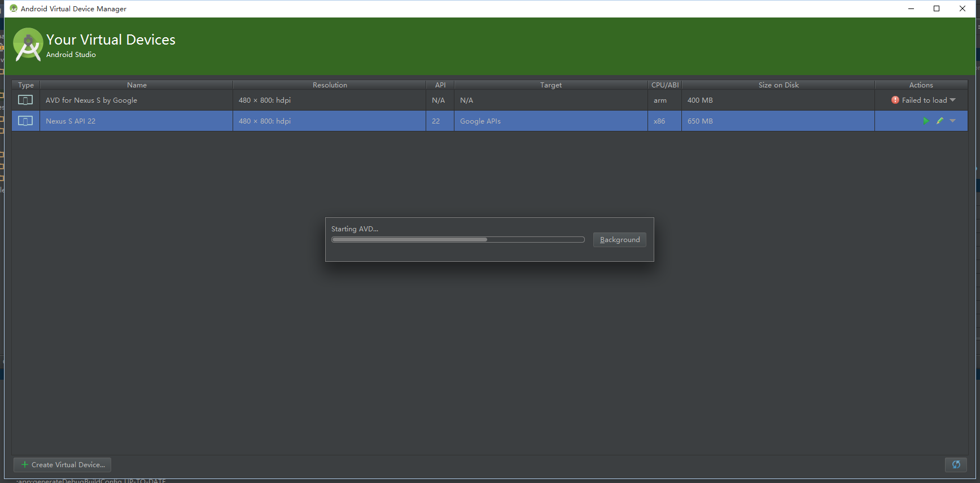The image size is (980, 483).
Task: Minimize the Android Virtual Device Manager window
Action: coord(911,8)
